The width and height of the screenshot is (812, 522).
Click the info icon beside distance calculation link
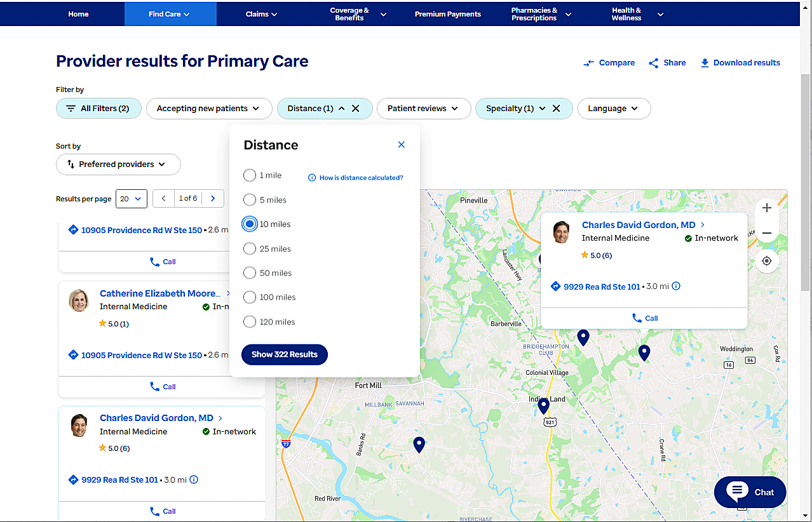point(312,178)
